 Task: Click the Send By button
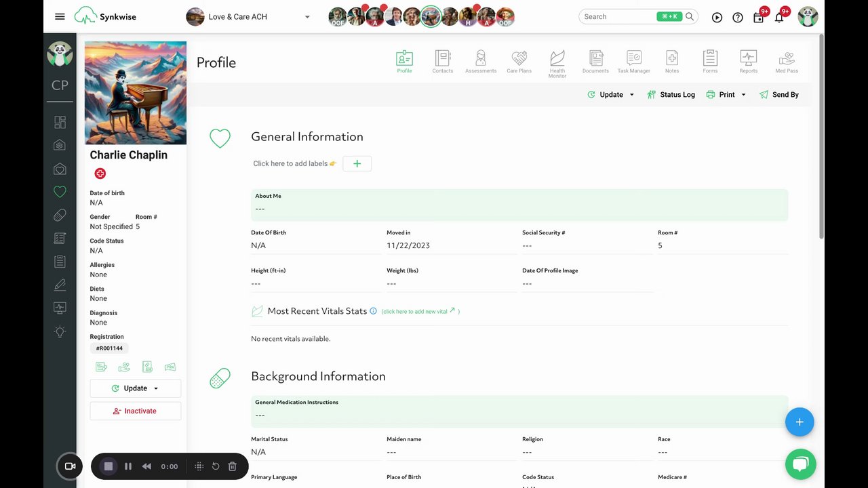(x=778, y=95)
